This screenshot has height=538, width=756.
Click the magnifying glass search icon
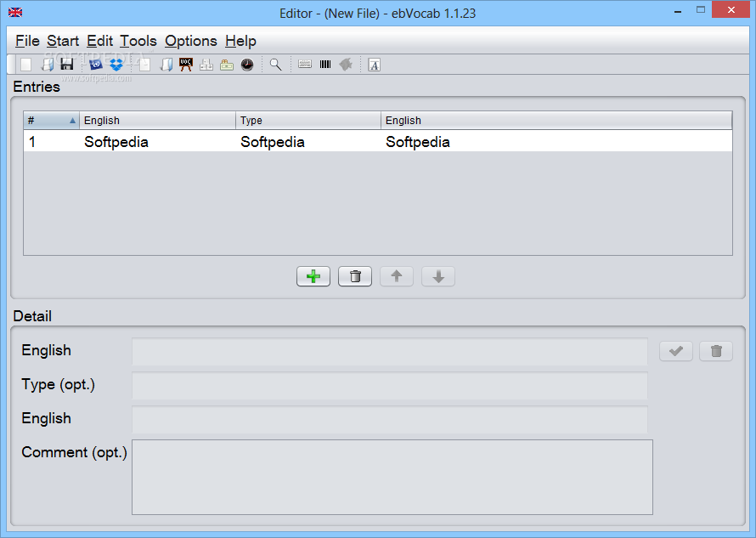coord(276,65)
